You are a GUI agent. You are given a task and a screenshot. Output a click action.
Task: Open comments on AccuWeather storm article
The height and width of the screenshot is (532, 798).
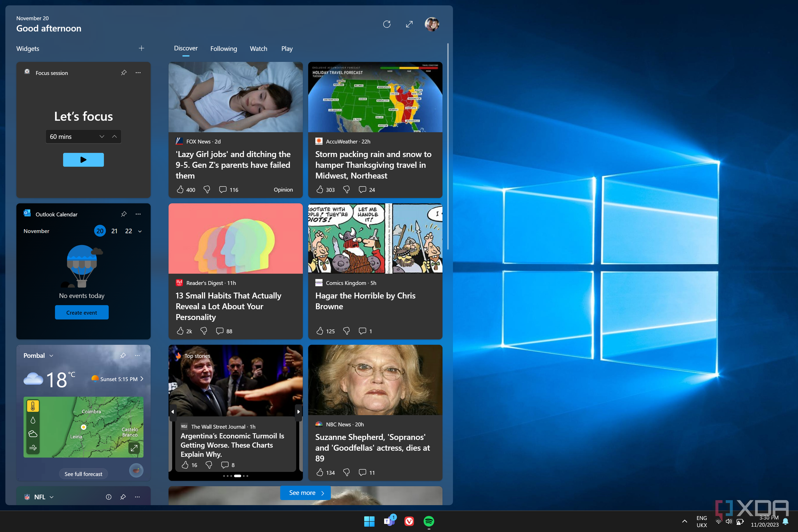(363, 189)
